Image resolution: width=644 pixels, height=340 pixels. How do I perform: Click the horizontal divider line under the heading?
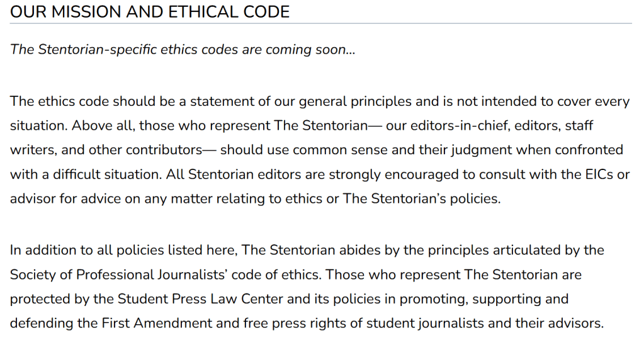pos(321,24)
